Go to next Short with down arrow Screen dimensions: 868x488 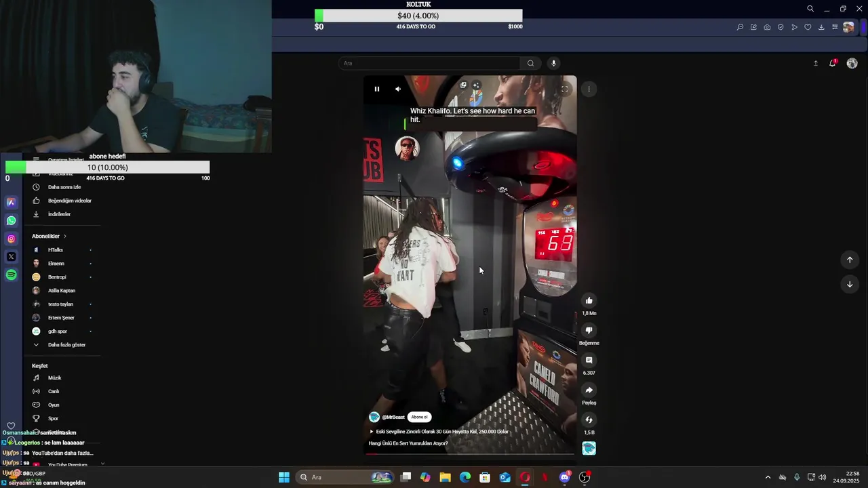coord(850,284)
